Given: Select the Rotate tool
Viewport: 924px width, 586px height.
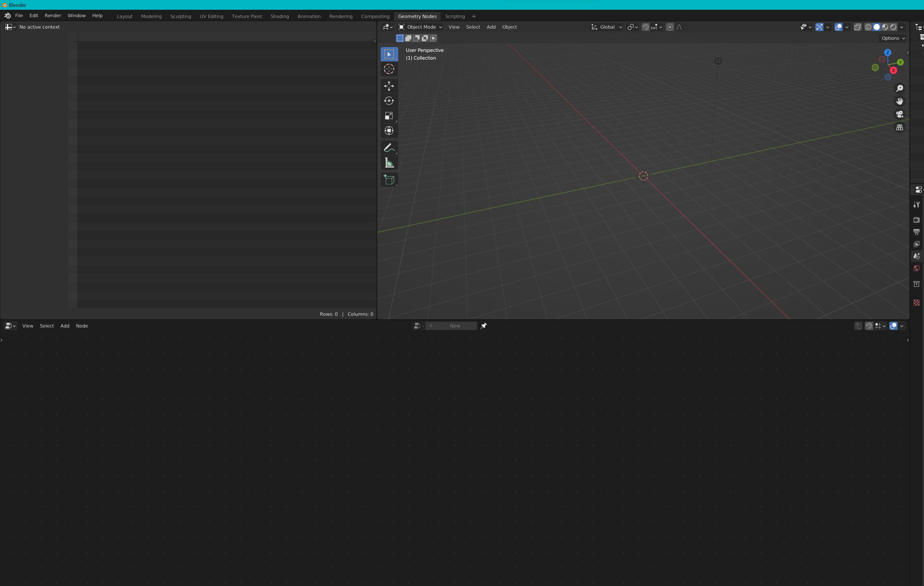Looking at the screenshot, I should [389, 101].
